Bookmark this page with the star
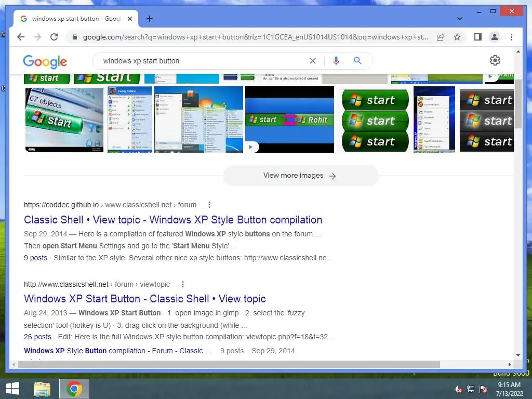 (457, 37)
